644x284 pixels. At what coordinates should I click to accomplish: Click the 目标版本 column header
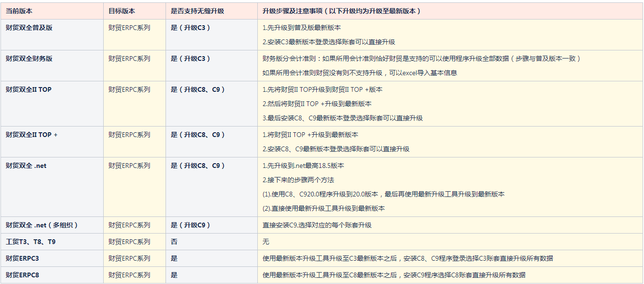click(122, 11)
